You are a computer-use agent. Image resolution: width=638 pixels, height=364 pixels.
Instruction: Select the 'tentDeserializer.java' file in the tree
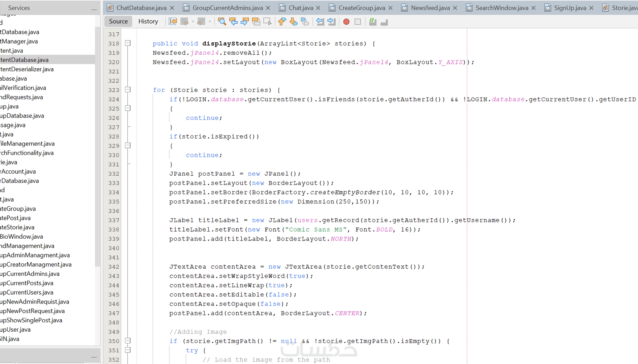(x=27, y=69)
